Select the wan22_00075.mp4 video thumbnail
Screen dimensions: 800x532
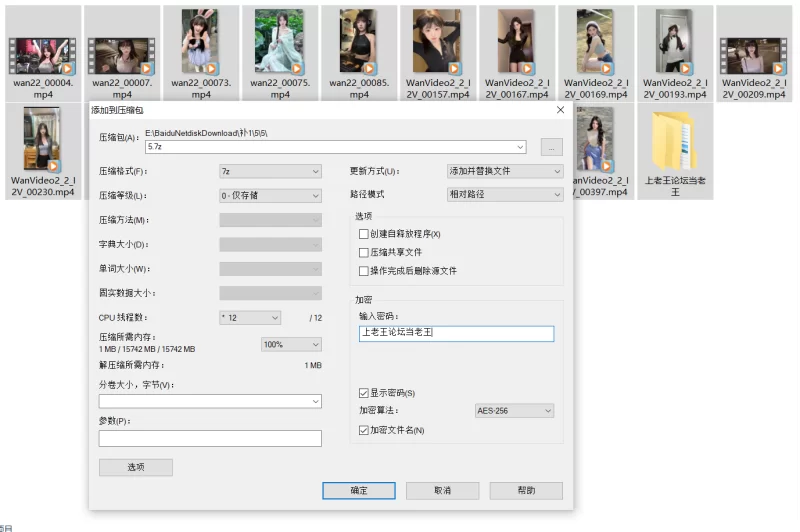click(280, 42)
